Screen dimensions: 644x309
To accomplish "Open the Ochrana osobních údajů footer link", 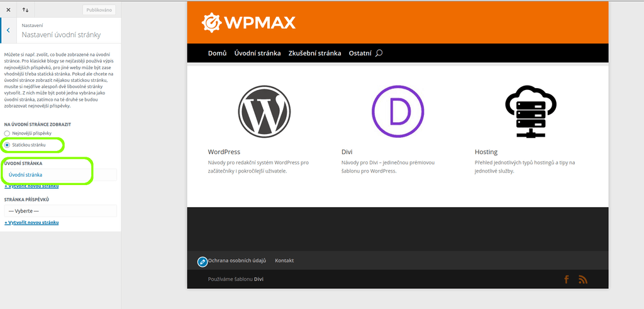I will pos(237,261).
